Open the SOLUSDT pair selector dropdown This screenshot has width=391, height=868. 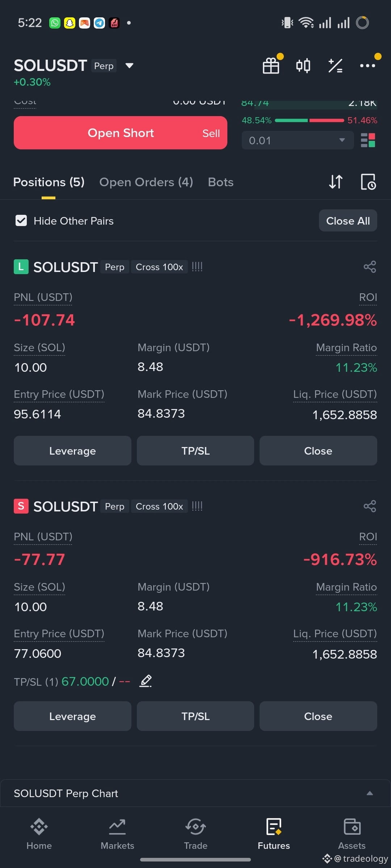[129, 65]
